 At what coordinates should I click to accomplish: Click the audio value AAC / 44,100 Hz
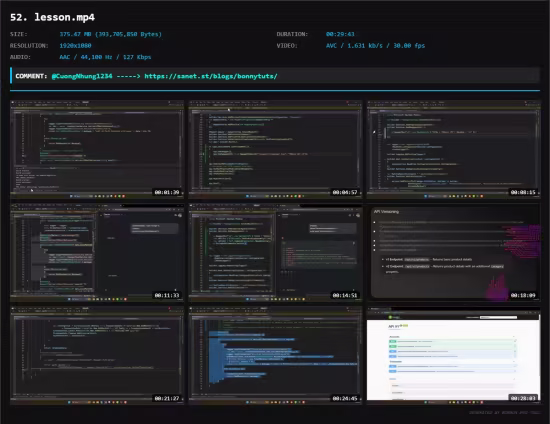(105, 57)
